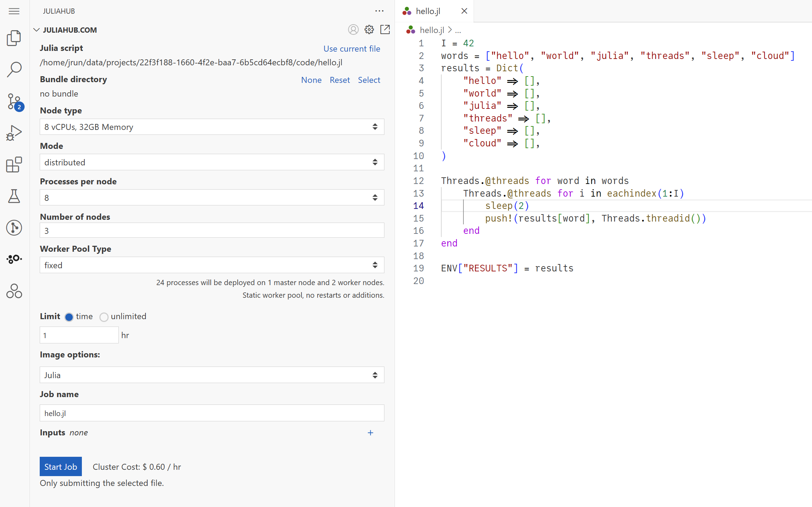Open the Extensions view
Image resolution: width=812 pixels, height=507 pixels.
coord(14,164)
